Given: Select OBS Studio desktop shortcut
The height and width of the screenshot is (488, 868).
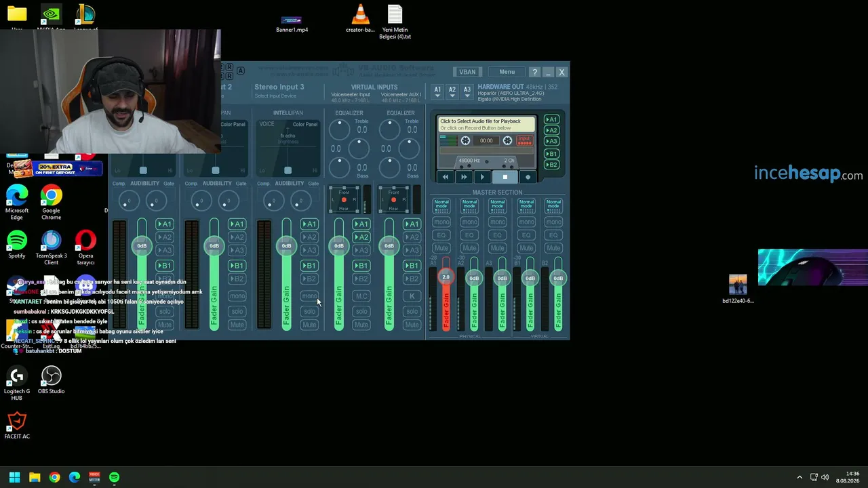Looking at the screenshot, I should point(51,380).
